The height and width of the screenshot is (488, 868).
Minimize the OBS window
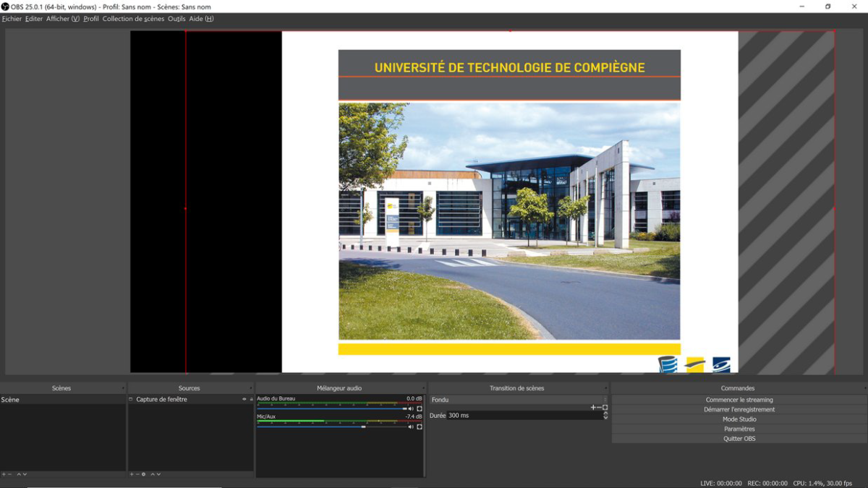pyautogui.click(x=802, y=7)
